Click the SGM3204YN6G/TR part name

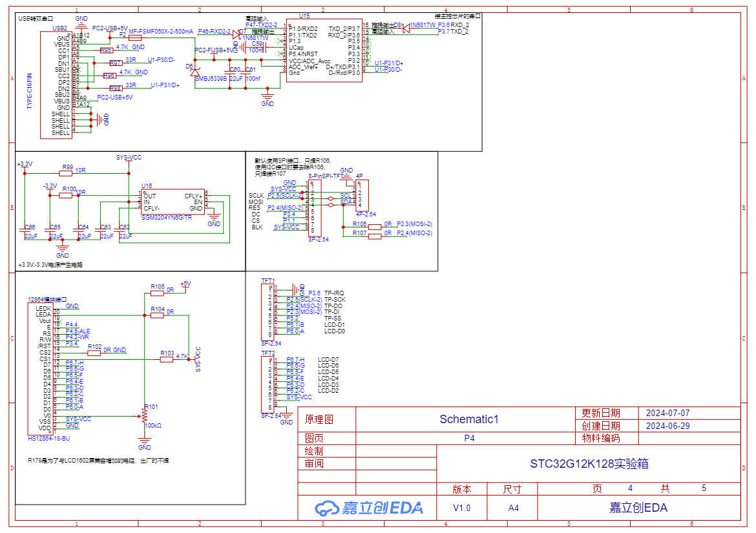pos(167,217)
